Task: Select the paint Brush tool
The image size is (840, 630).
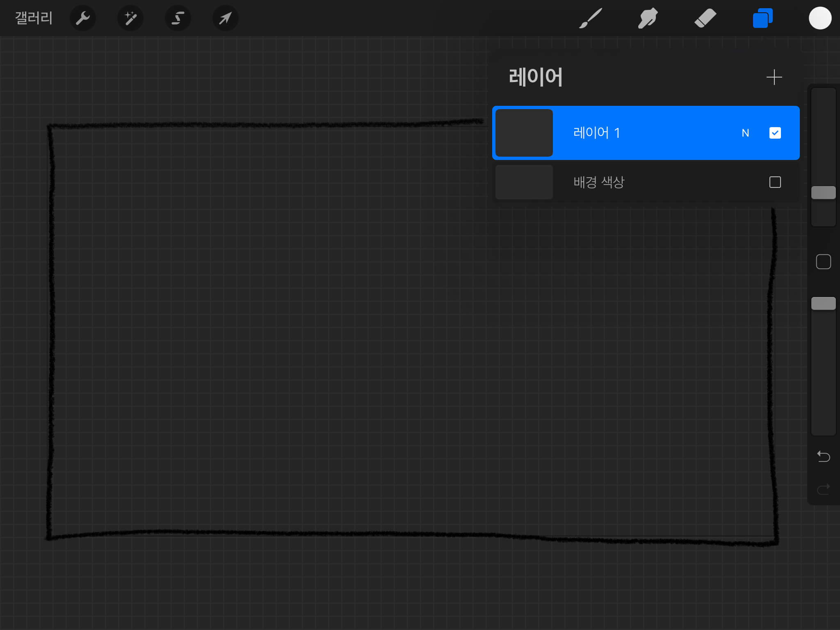Action: click(591, 18)
